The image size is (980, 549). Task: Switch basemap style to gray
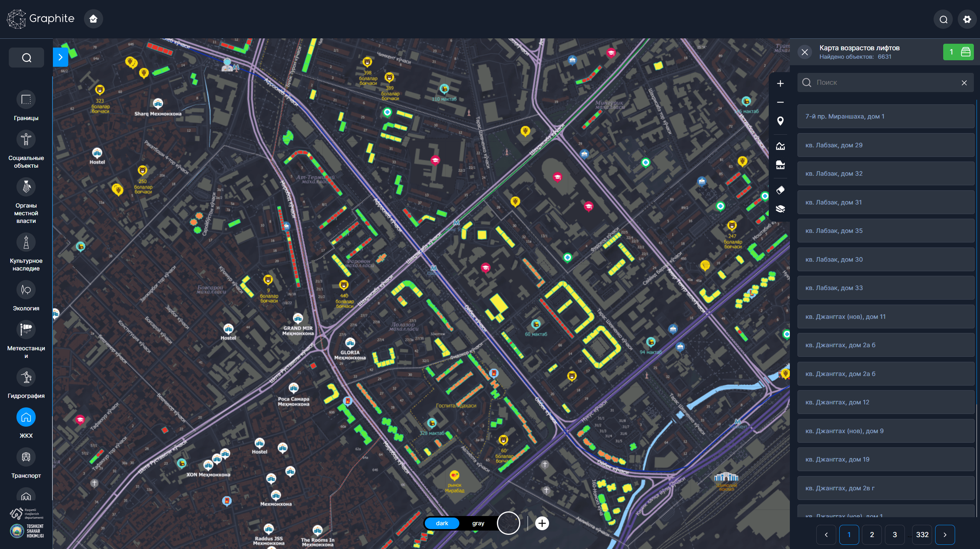coord(478,523)
